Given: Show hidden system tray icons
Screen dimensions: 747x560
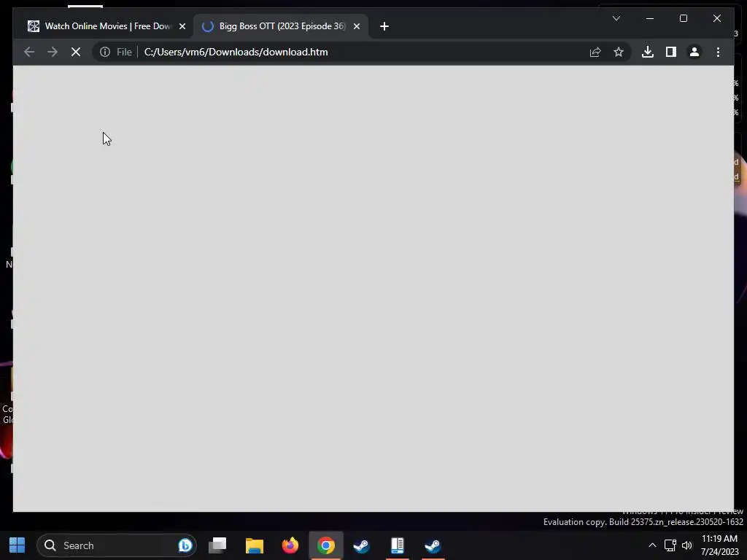Looking at the screenshot, I should click(652, 545).
